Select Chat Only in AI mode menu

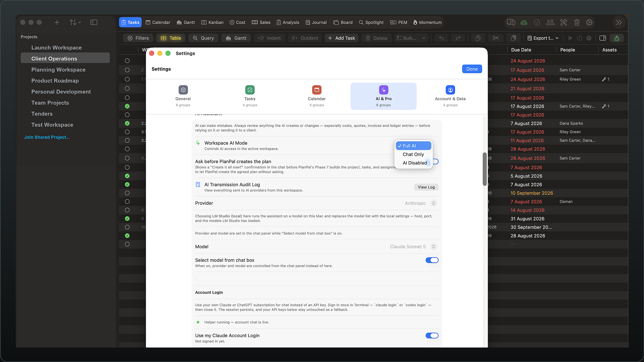(x=413, y=154)
